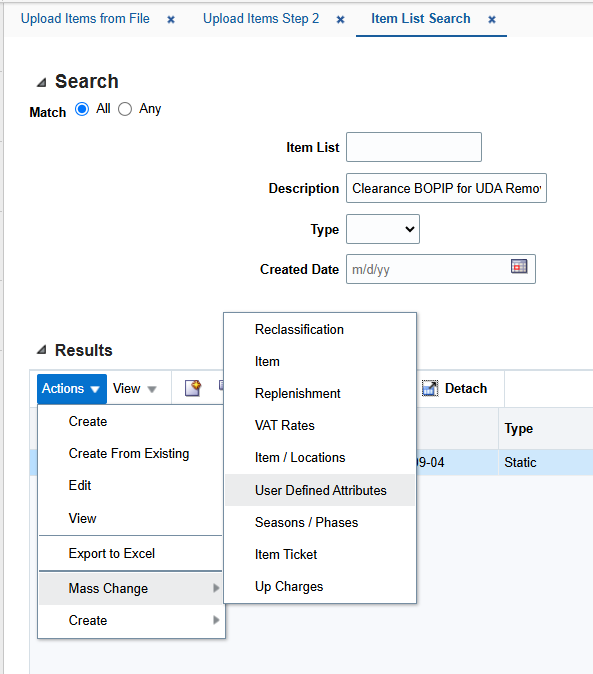Choose Edit in the Actions menu
593x674 pixels.
pos(131,485)
